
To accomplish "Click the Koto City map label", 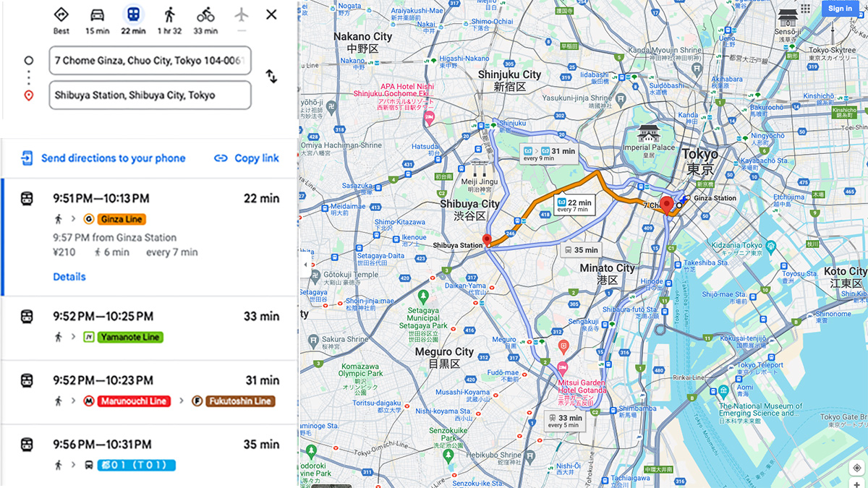I will 845,277.
